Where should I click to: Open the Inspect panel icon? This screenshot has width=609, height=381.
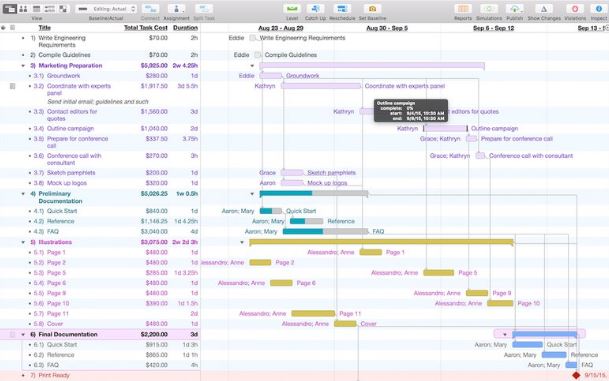pyautogui.click(x=599, y=9)
